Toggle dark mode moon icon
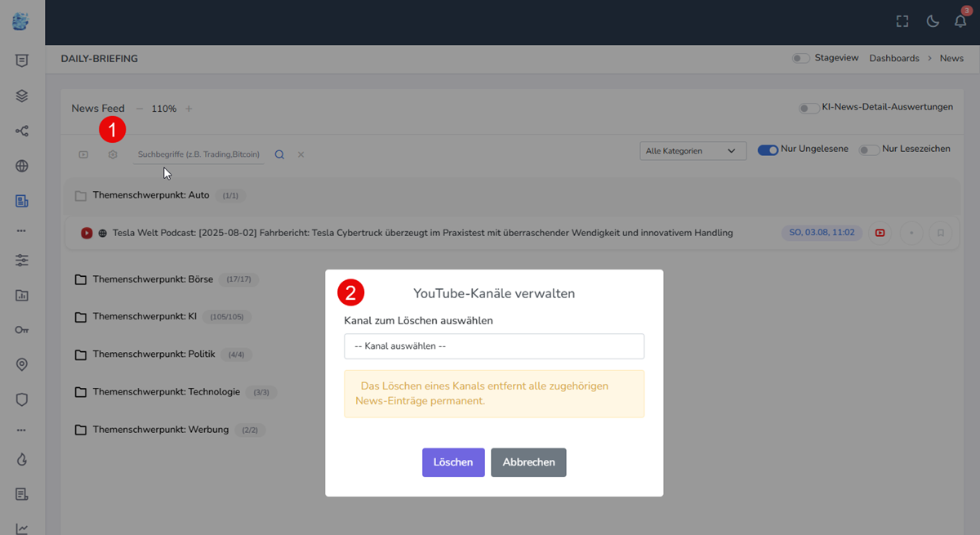The height and width of the screenshot is (535, 980). coord(933,21)
